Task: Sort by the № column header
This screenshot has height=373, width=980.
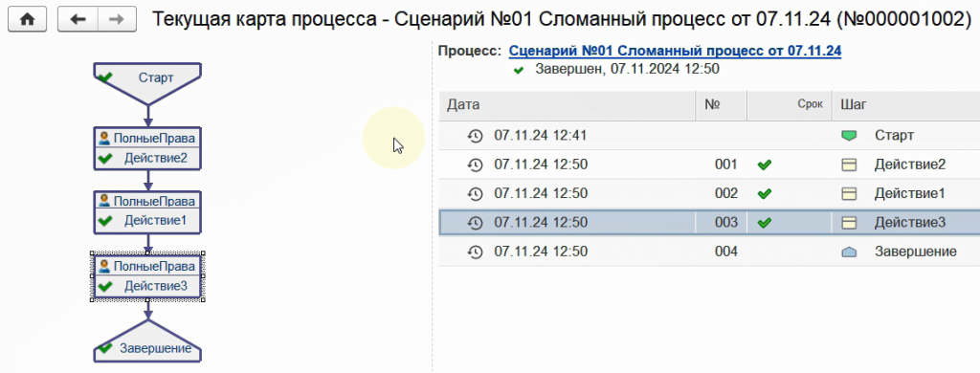Action: coord(722,105)
